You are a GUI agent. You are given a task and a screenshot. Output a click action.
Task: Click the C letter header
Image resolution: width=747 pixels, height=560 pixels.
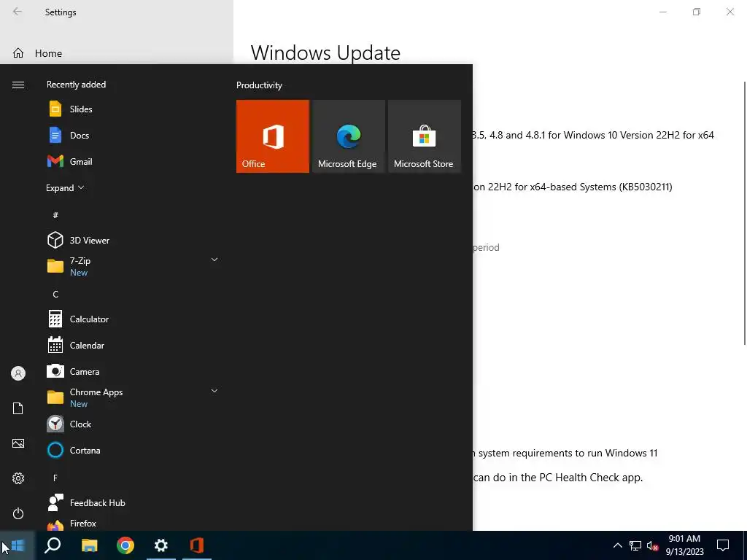[55, 295]
